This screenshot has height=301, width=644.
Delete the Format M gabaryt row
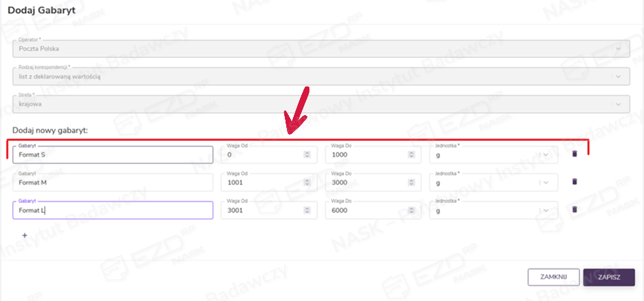pyautogui.click(x=574, y=182)
